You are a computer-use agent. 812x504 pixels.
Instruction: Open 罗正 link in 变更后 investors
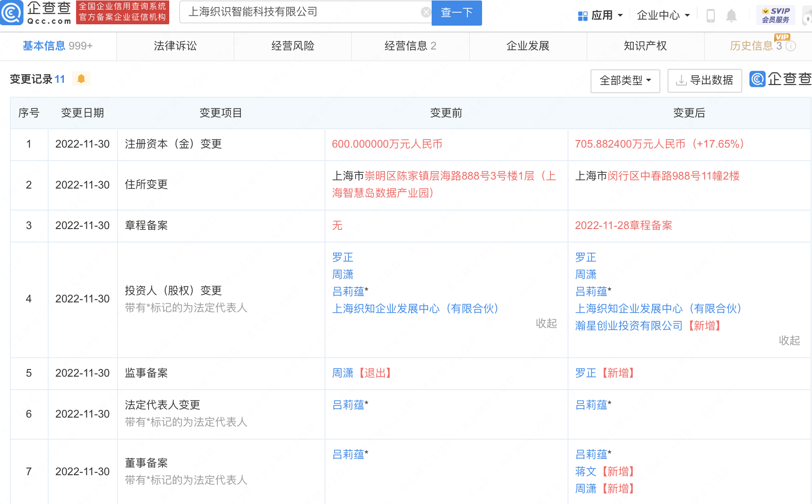586,257
